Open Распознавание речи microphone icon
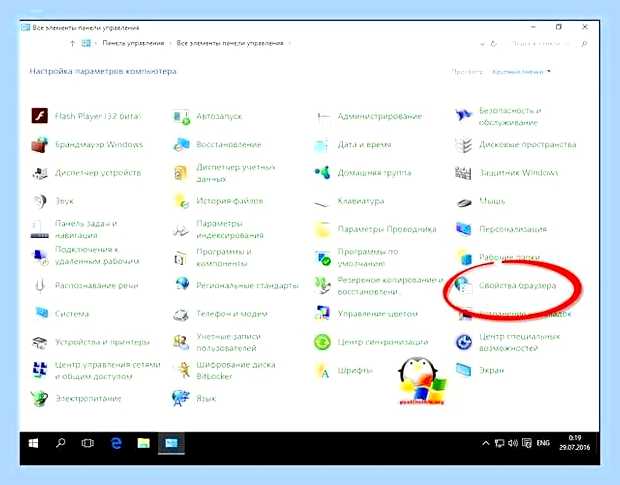Image resolution: width=620 pixels, height=485 pixels. pos(40,285)
